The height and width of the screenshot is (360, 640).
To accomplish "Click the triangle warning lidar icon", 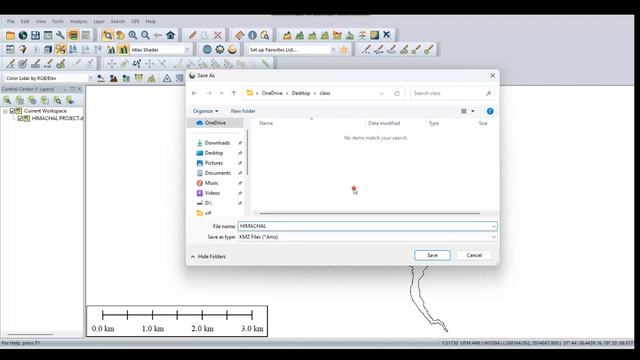I will pyautogui.click(x=167, y=78).
